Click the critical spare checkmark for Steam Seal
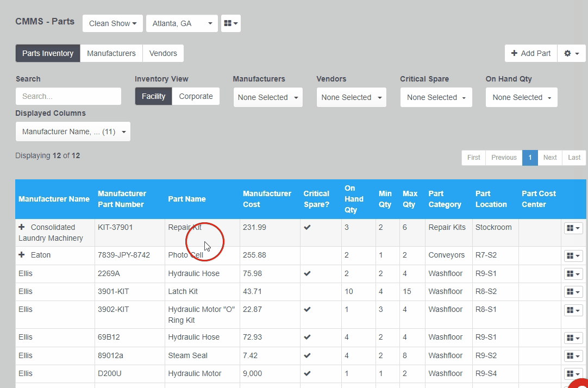The image size is (588, 388). click(x=307, y=355)
